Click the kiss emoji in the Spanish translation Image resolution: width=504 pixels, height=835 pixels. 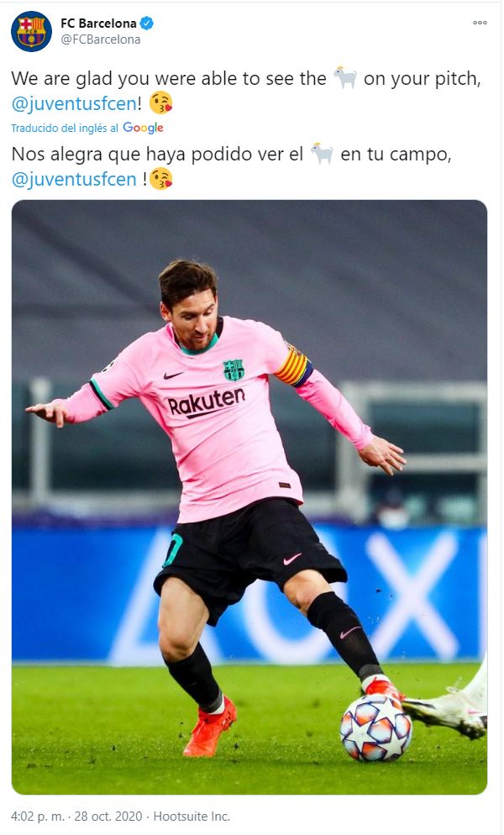click(x=161, y=178)
